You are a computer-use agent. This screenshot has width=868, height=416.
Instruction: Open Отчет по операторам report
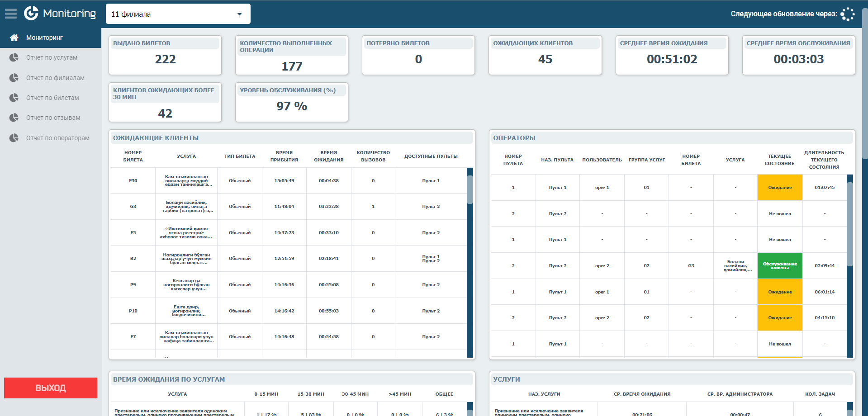click(57, 138)
